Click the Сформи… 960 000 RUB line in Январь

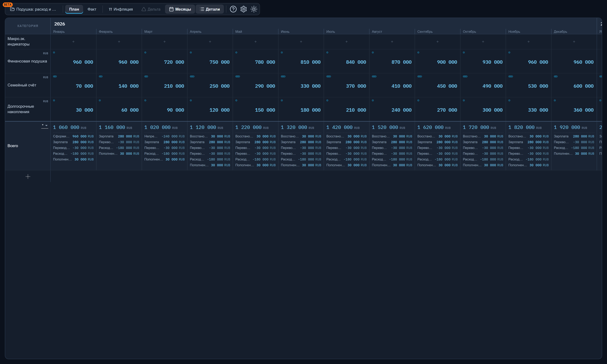click(x=73, y=136)
